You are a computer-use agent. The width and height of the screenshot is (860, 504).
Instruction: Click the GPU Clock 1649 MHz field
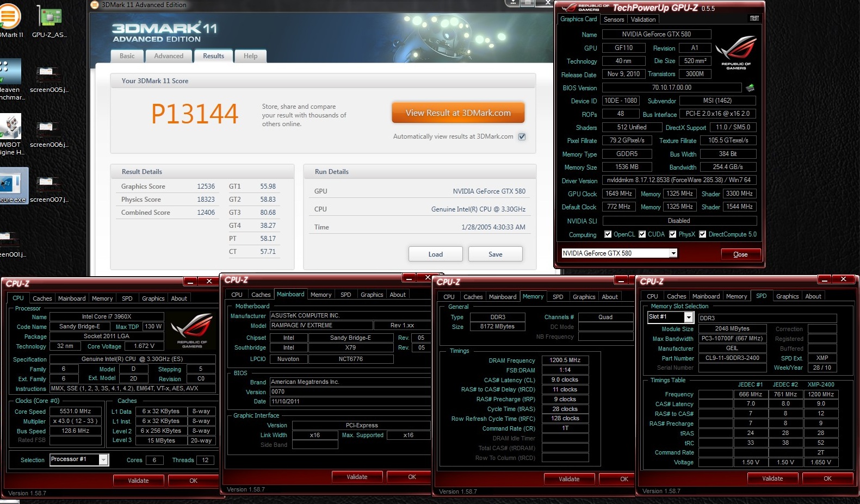[619, 194]
